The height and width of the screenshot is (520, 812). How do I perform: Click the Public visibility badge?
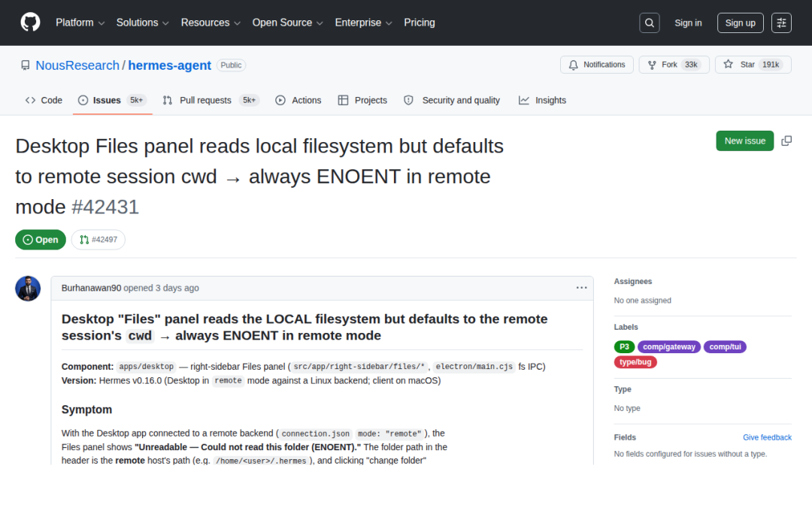point(231,65)
